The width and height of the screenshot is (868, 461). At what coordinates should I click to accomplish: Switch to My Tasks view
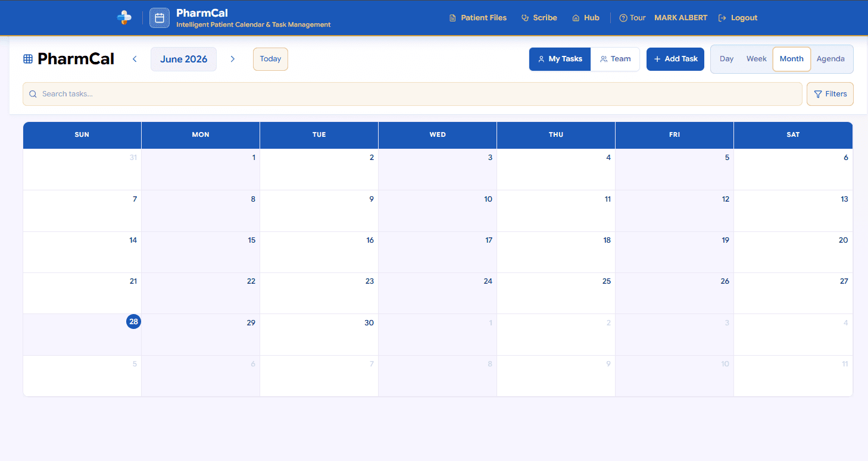(560, 59)
